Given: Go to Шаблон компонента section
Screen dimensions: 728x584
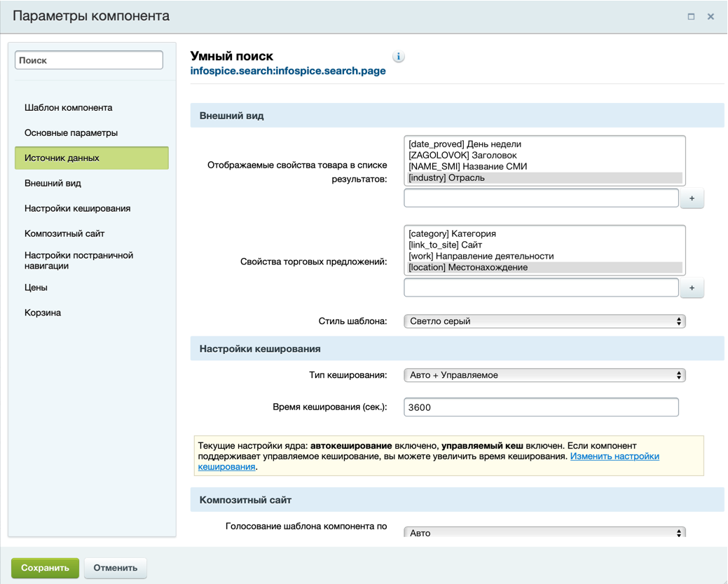Looking at the screenshot, I should point(69,108).
